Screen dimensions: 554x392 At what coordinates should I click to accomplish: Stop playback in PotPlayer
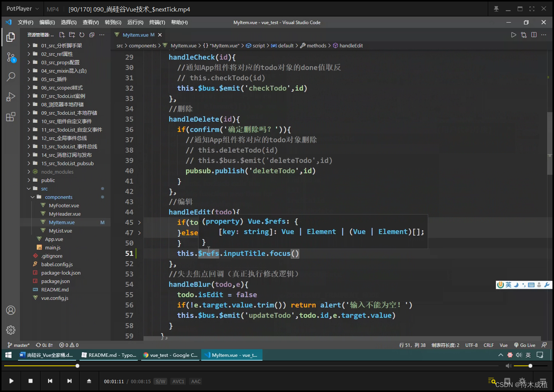[31, 381]
